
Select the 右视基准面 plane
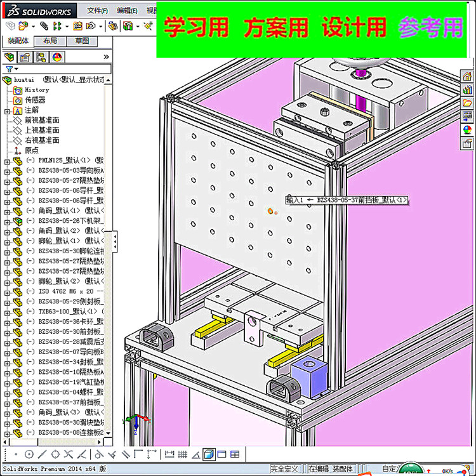[x=42, y=140]
